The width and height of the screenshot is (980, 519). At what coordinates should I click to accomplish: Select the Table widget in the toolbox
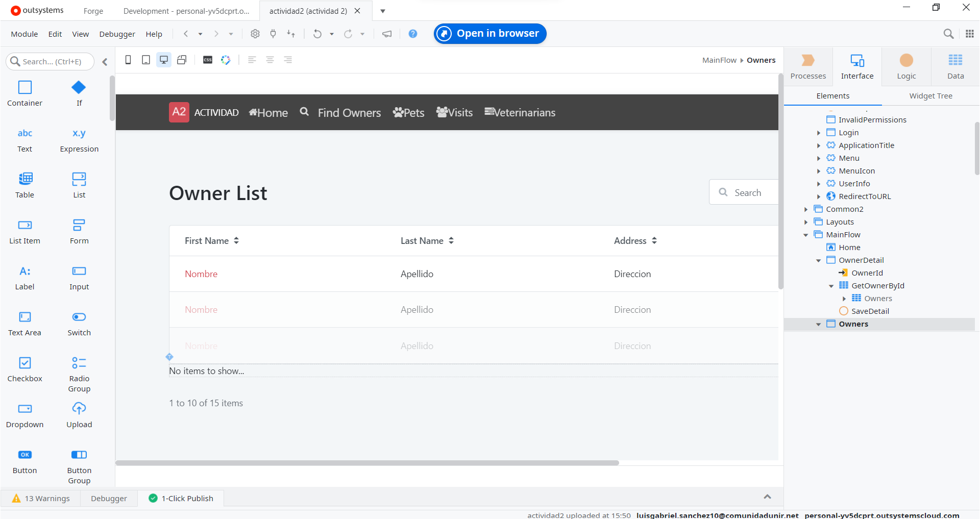[x=24, y=185]
